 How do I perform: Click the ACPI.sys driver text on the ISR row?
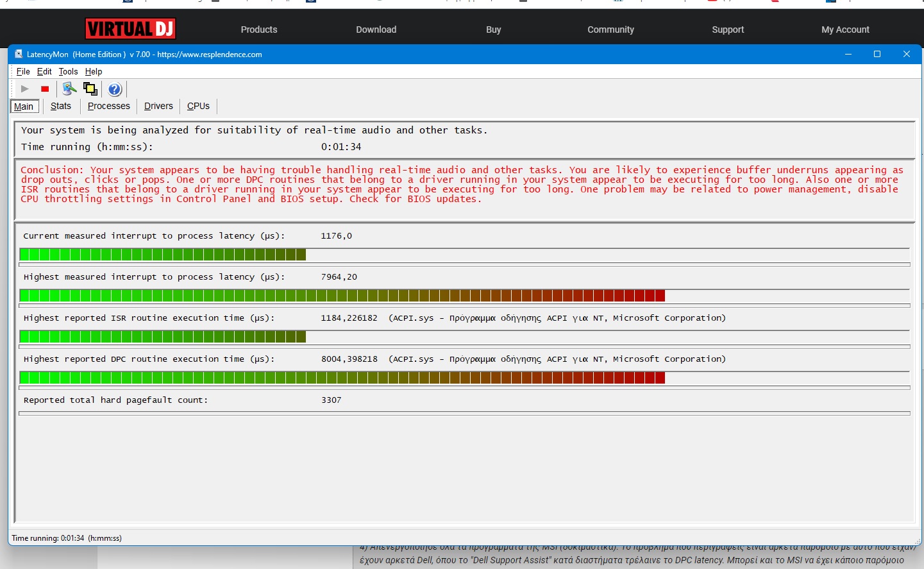tap(557, 318)
